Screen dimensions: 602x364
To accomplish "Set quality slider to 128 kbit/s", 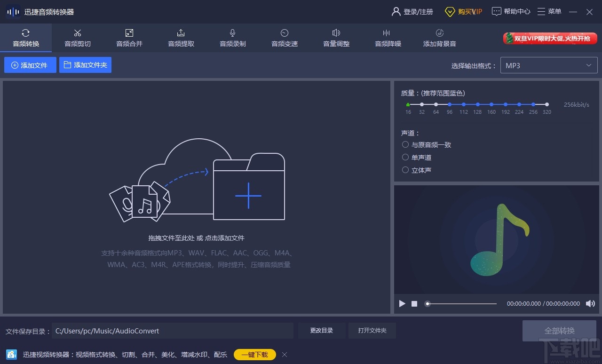I will tap(477, 104).
